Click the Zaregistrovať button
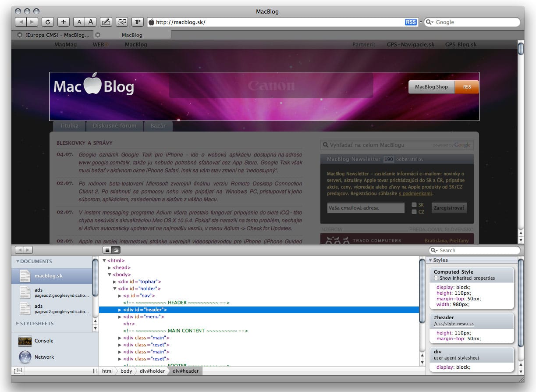Image resolution: width=536 pixels, height=392 pixels. click(x=449, y=208)
